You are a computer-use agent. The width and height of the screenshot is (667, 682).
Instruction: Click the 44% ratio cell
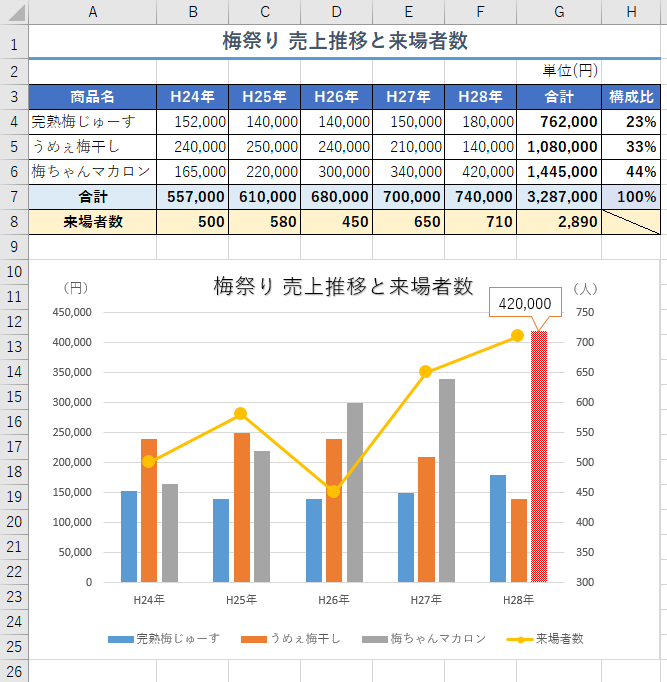[x=631, y=172]
